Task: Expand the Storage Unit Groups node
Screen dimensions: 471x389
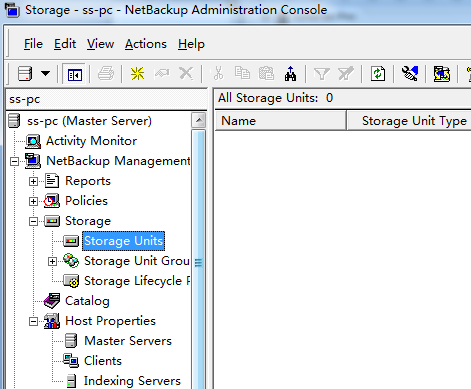Action: [52, 261]
